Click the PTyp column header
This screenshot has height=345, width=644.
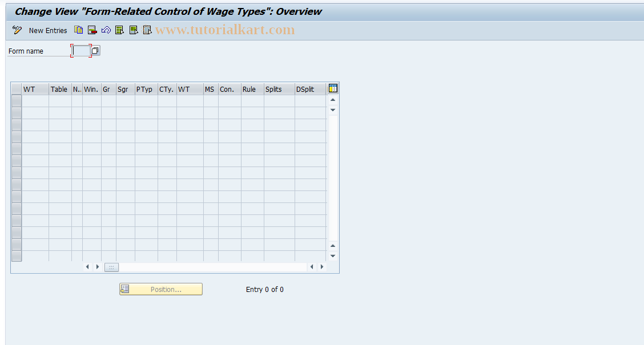pos(146,89)
